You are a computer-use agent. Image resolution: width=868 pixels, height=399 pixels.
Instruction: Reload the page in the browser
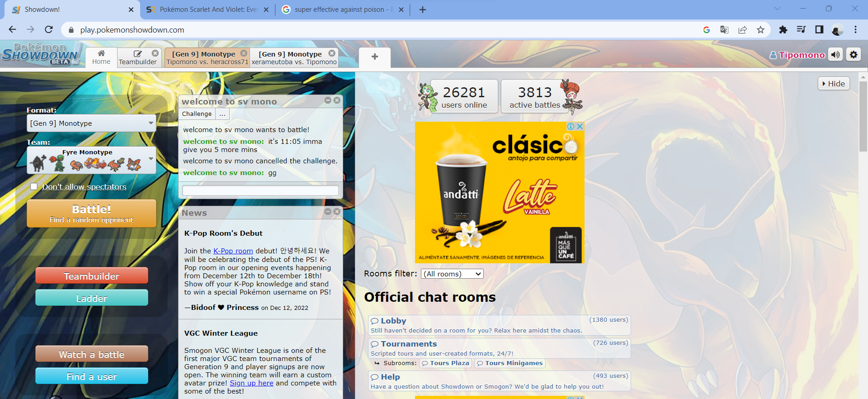point(49,30)
